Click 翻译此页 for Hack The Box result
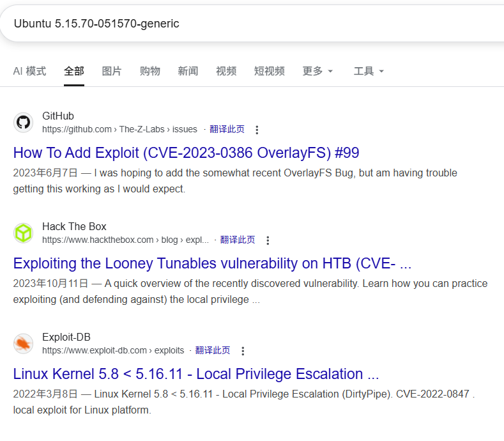Viewport: 504px width, 441px height. [238, 240]
